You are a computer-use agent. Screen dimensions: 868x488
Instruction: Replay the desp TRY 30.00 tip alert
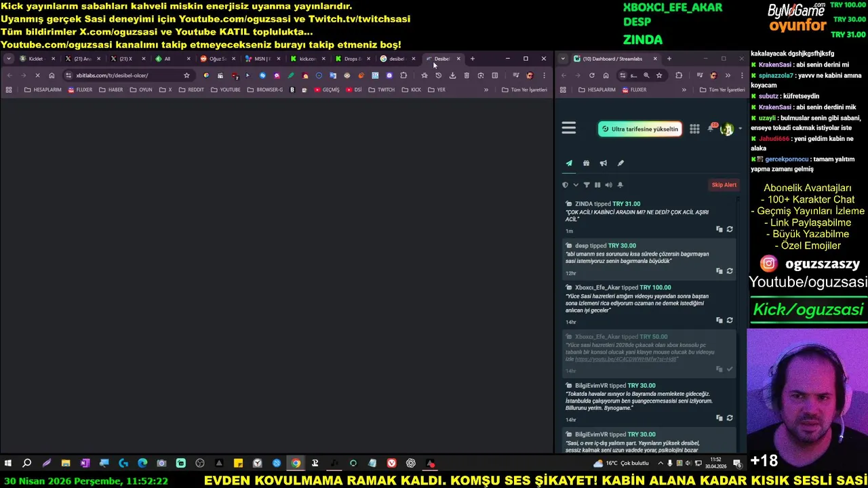point(730,270)
